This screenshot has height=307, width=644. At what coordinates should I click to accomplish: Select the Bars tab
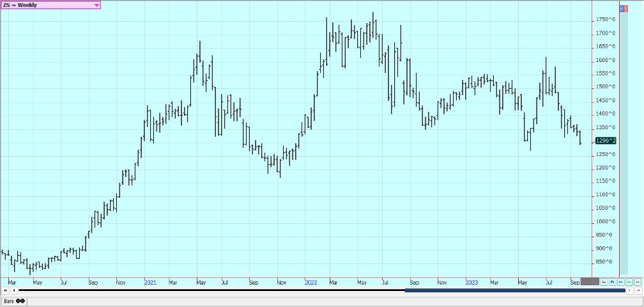pyautogui.click(x=9, y=301)
